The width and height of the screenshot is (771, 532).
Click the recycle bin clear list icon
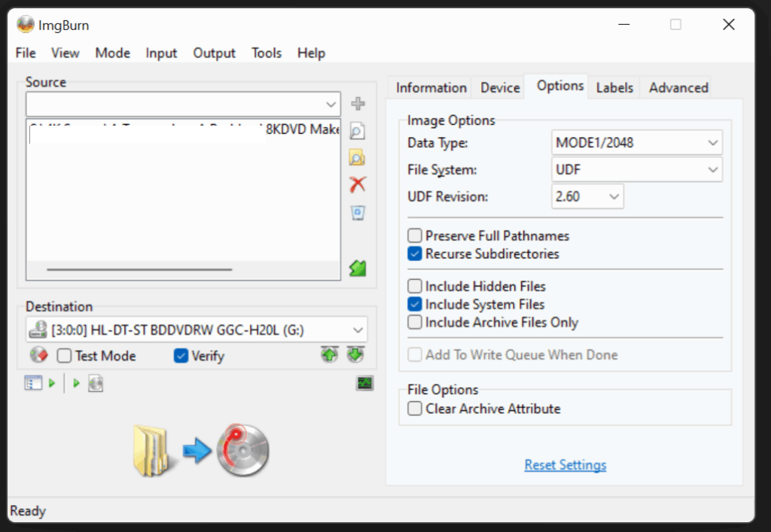click(x=358, y=214)
